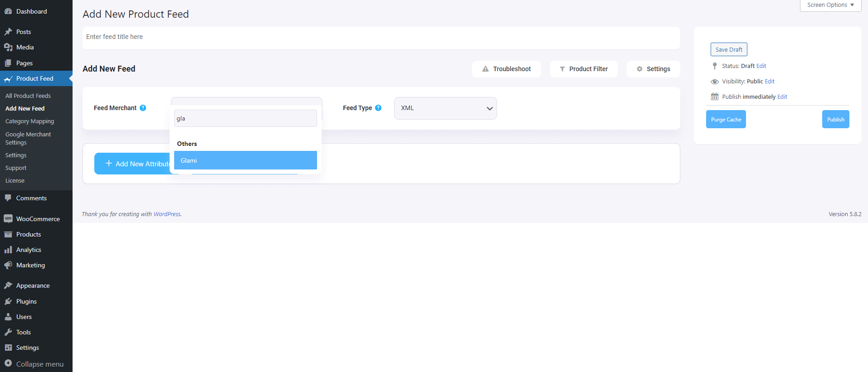The width and height of the screenshot is (868, 372).
Task: Open Category Mapping submenu item
Action: click(x=29, y=121)
